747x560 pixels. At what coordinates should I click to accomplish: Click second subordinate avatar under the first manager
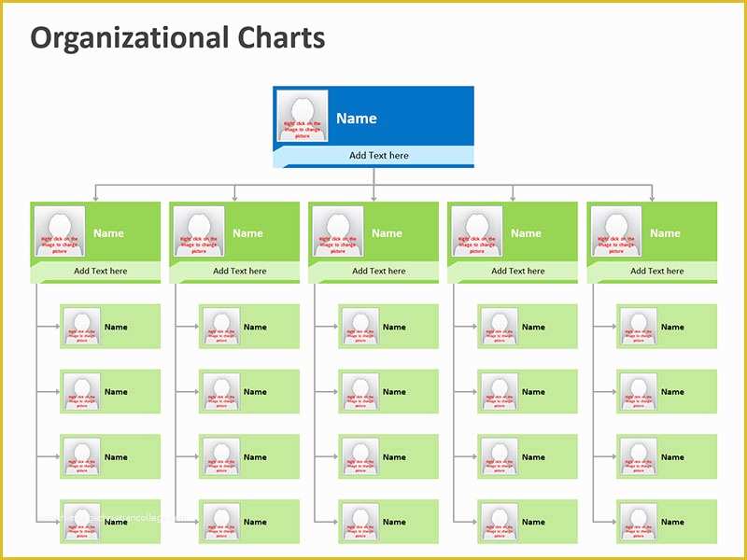point(82,391)
